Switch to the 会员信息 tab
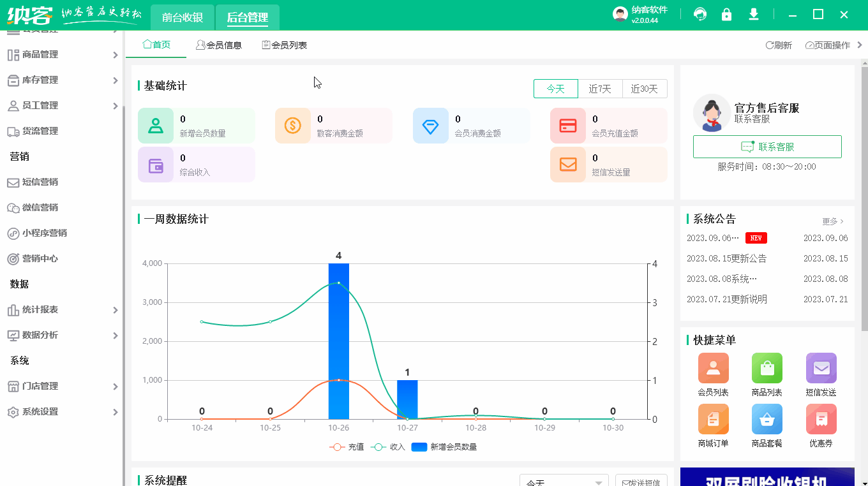The width and height of the screenshot is (868, 486). (219, 45)
